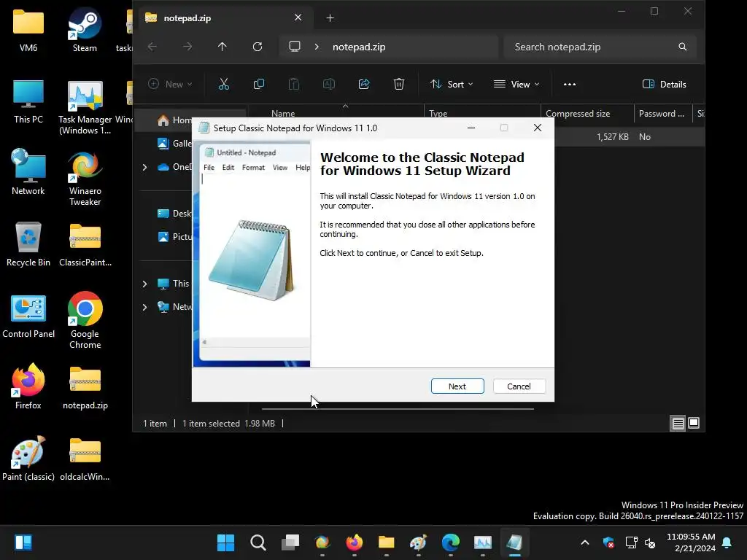Add a new File Explorer tab
The width and height of the screenshot is (747, 560).
pyautogui.click(x=330, y=18)
